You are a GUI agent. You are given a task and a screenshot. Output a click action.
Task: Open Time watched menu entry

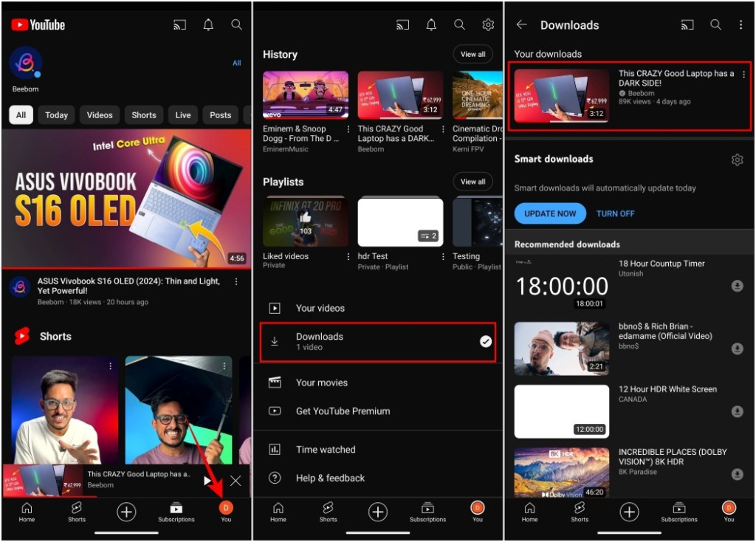378,450
